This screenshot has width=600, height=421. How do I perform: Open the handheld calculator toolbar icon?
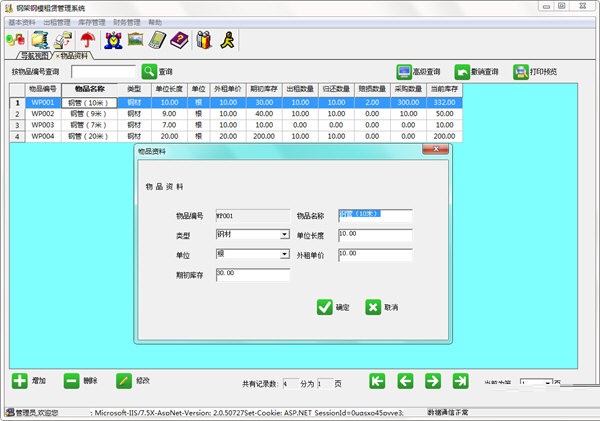coord(157,40)
